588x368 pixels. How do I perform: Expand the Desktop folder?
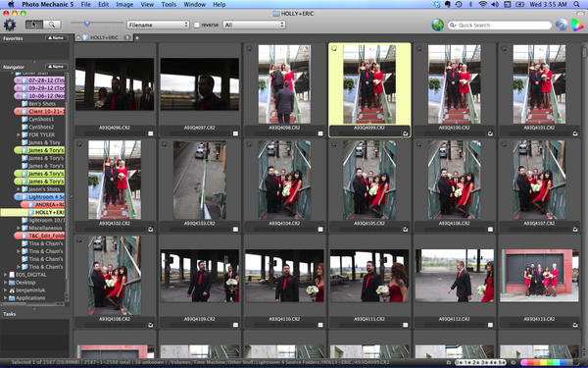[x=5, y=283]
